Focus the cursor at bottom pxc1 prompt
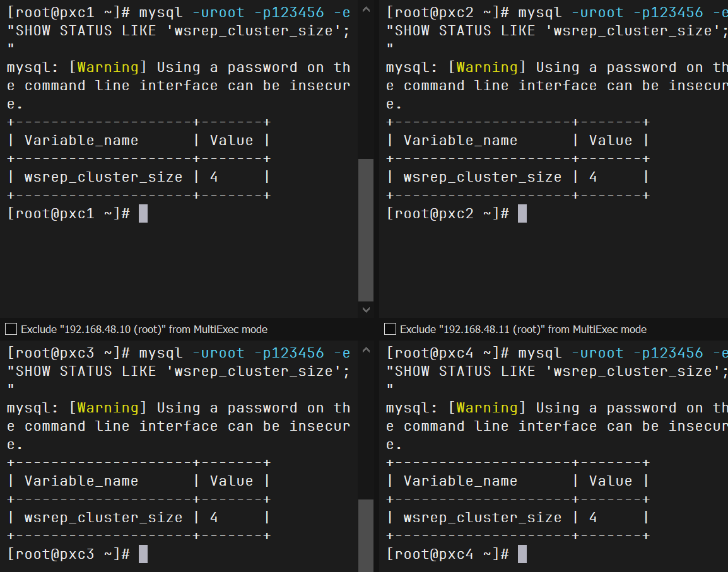 pyautogui.click(x=143, y=214)
